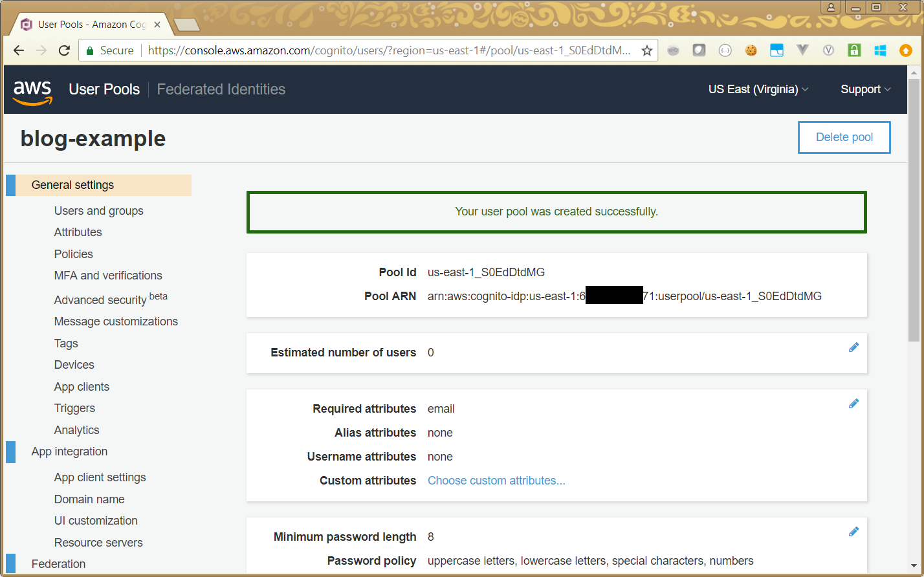Open Domain name under App integration
Viewport: 924px width, 577px height.
pyautogui.click(x=89, y=499)
